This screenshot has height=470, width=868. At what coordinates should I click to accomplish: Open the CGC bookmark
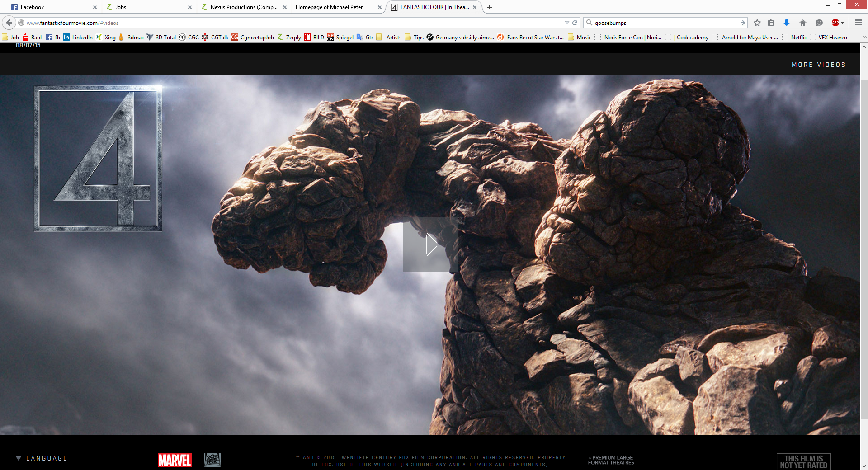pos(189,37)
